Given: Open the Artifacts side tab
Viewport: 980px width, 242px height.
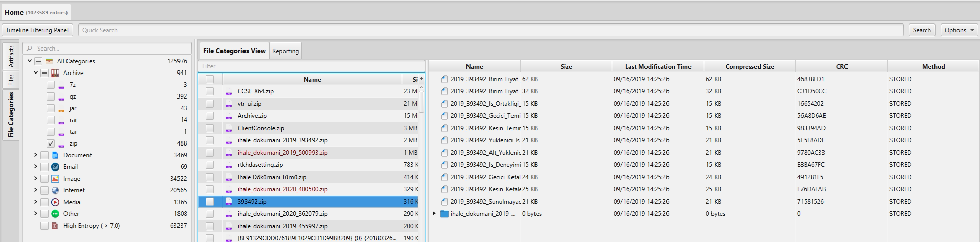Looking at the screenshot, I should tap(11, 56).
